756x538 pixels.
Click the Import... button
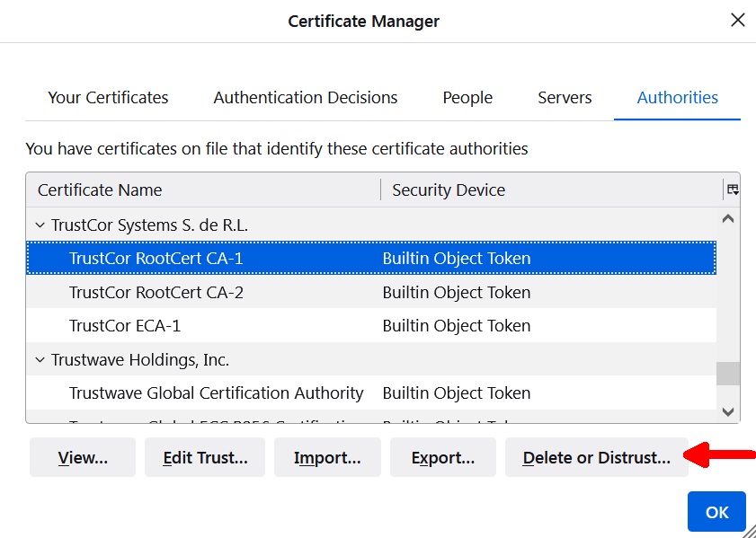[x=327, y=458]
